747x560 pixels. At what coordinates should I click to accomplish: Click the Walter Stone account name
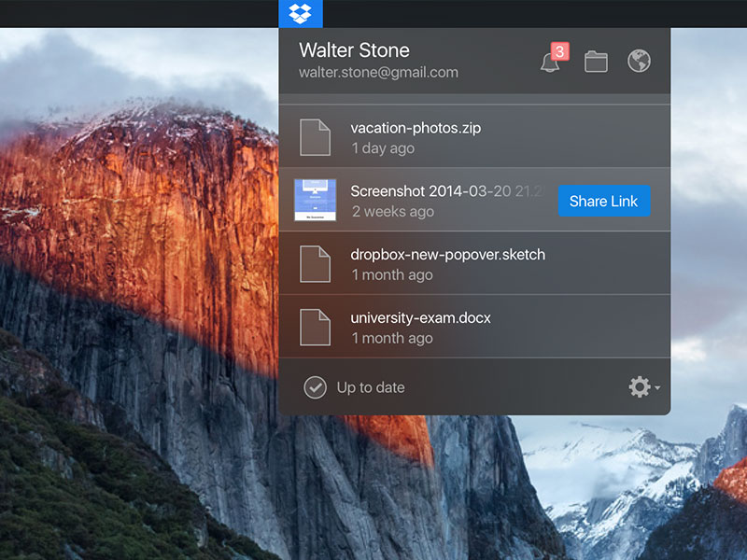point(353,49)
